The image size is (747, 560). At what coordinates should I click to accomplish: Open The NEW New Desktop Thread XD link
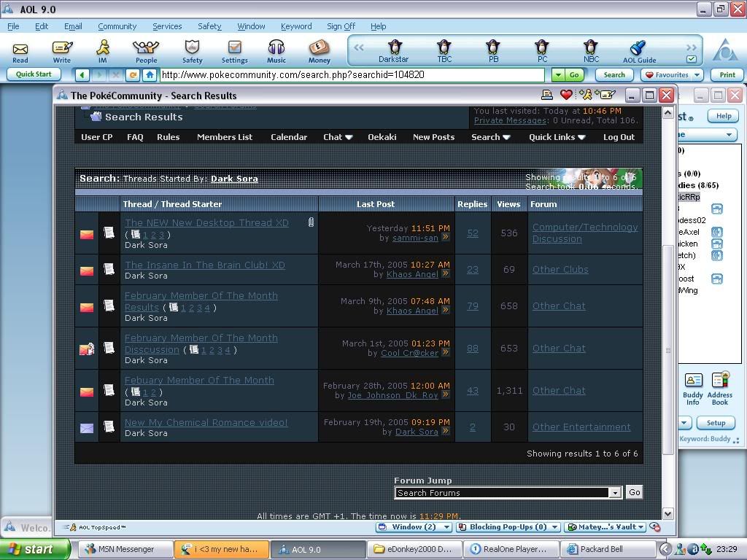(x=206, y=223)
